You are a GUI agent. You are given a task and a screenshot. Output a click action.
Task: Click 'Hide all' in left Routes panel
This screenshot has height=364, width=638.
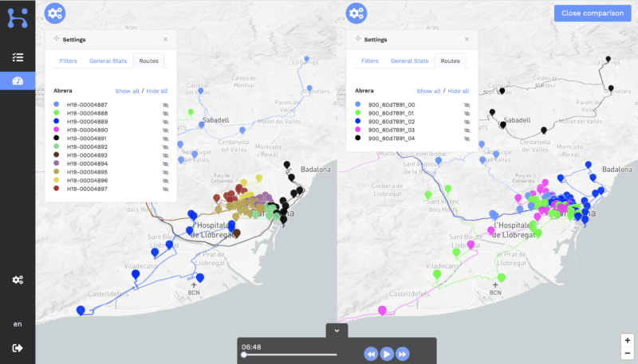(156, 91)
